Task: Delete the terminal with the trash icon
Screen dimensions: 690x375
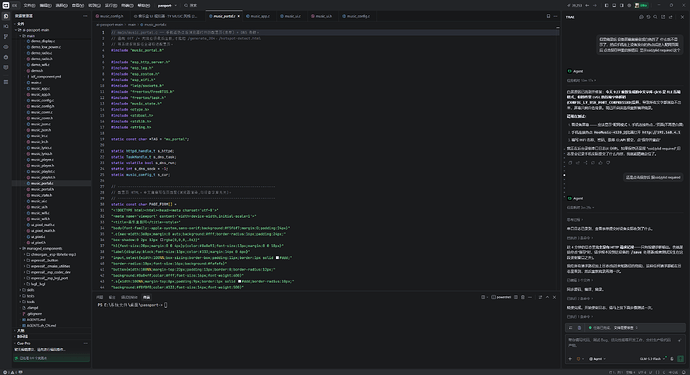Action: pos(523,297)
